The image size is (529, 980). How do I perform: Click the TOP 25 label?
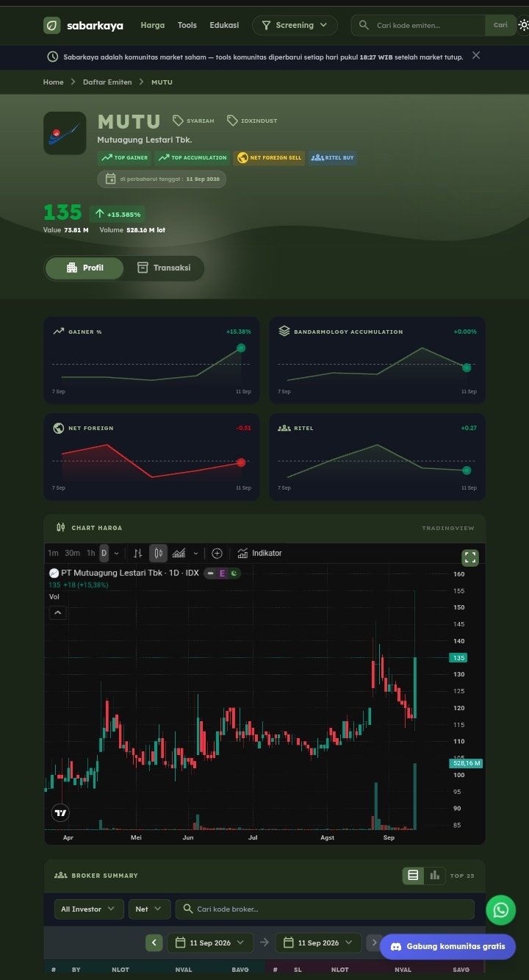pyautogui.click(x=462, y=876)
